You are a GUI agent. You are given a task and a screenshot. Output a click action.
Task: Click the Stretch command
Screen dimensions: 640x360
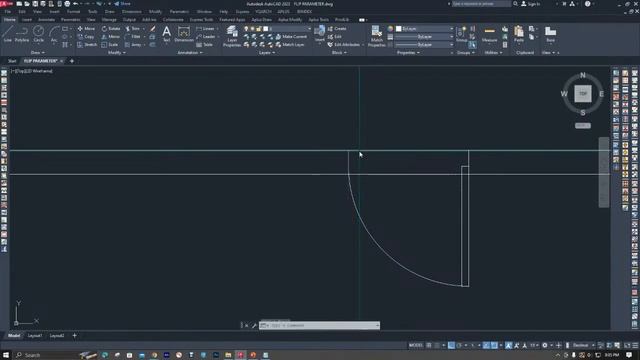87,44
